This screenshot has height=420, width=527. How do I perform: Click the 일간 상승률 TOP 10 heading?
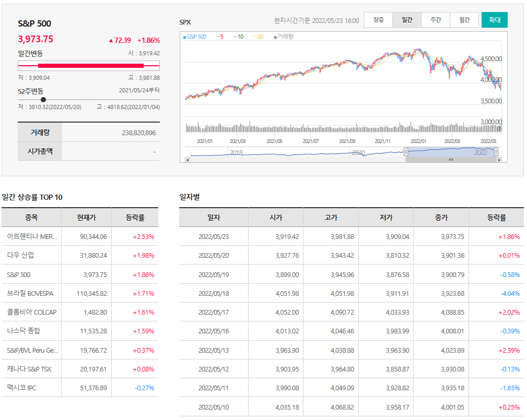(x=32, y=197)
